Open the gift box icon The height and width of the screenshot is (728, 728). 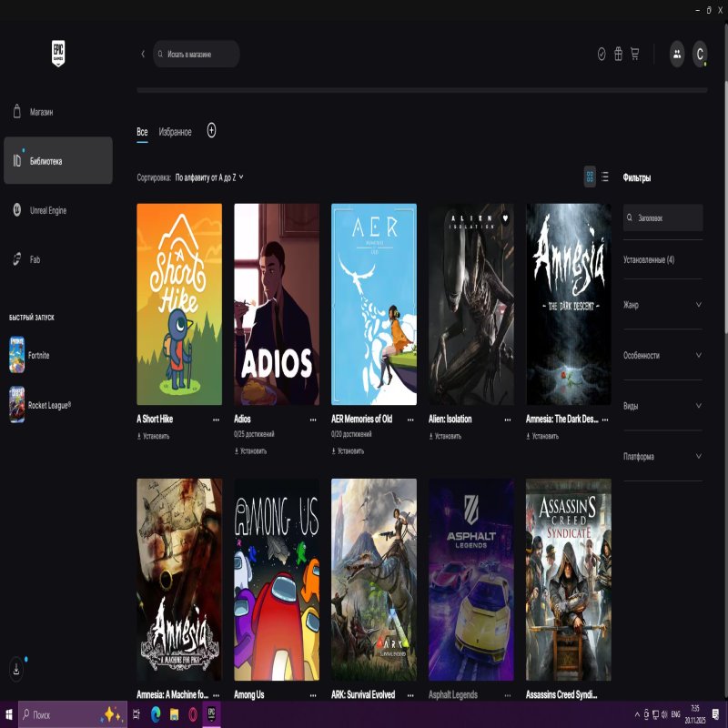(x=618, y=54)
